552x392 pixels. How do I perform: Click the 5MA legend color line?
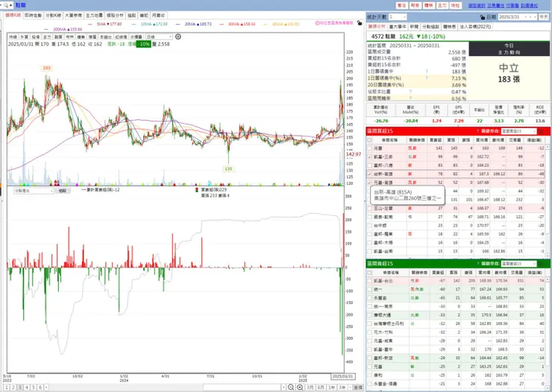[90, 25]
